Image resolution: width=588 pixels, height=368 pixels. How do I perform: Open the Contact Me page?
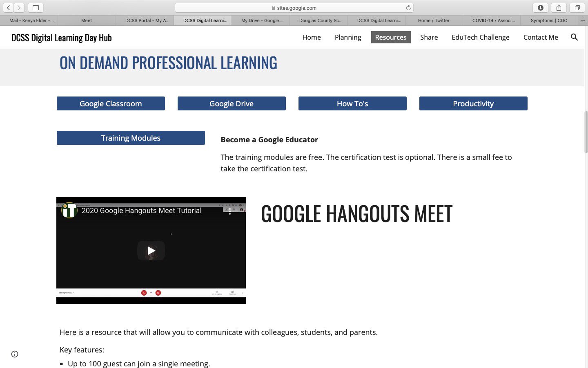click(x=541, y=37)
